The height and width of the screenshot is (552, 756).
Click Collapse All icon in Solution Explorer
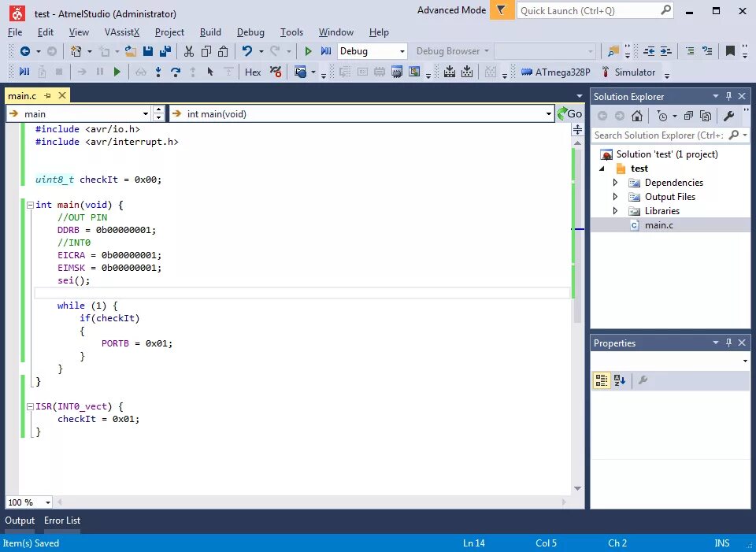pyautogui.click(x=688, y=117)
